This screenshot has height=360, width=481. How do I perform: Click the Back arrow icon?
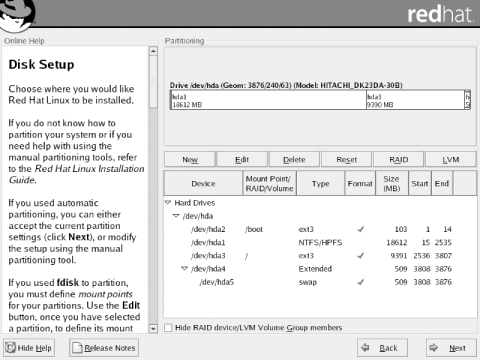(x=366, y=348)
